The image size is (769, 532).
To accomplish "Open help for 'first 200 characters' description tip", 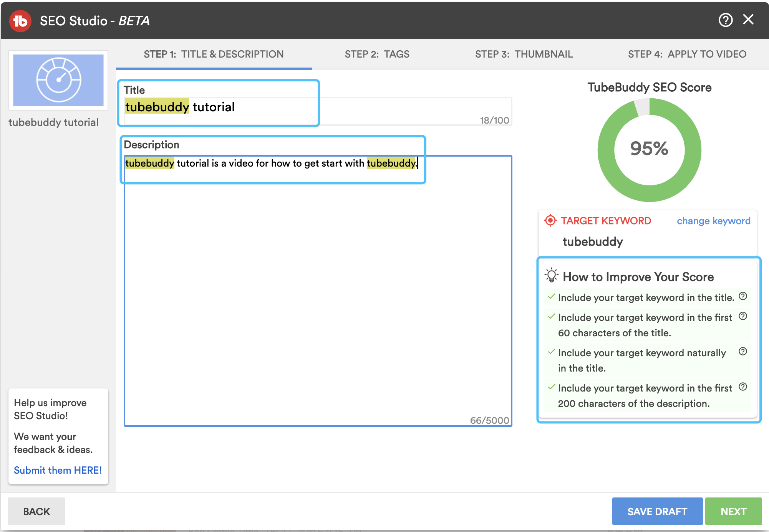I will 743,387.
